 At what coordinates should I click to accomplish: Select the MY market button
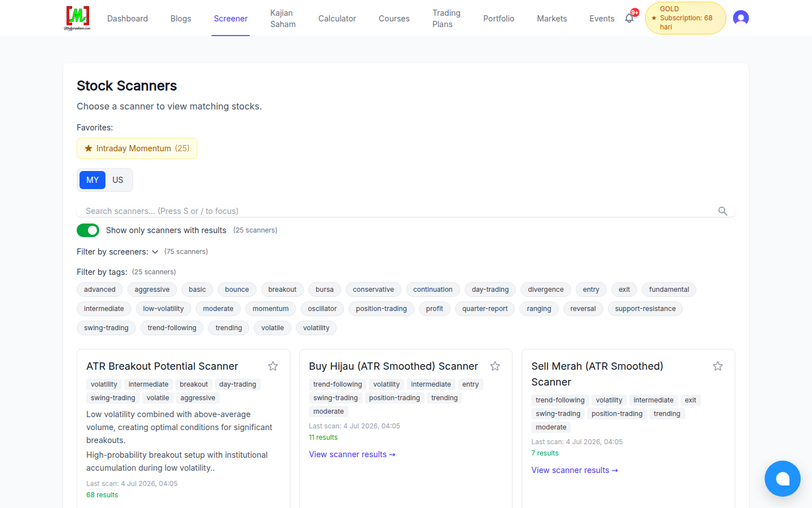(x=92, y=180)
